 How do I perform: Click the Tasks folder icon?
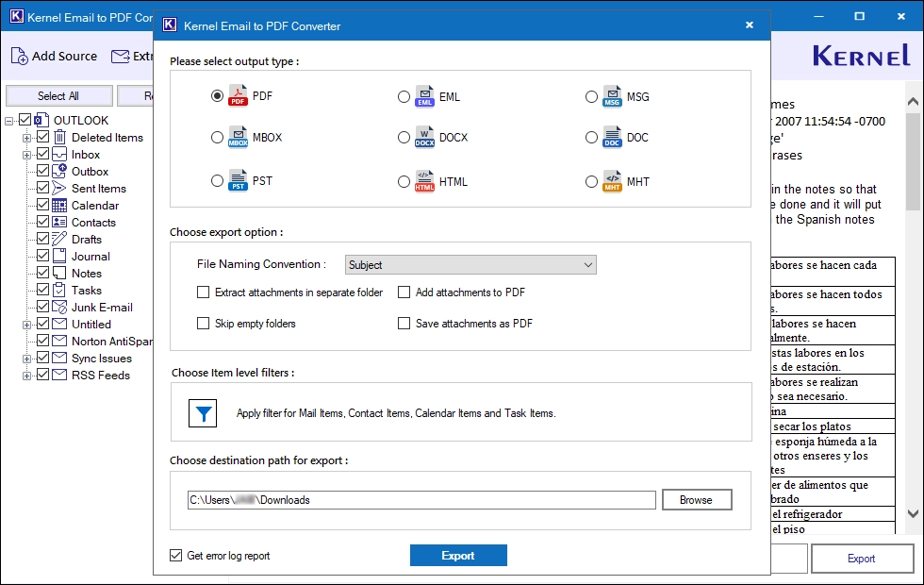click(x=58, y=291)
